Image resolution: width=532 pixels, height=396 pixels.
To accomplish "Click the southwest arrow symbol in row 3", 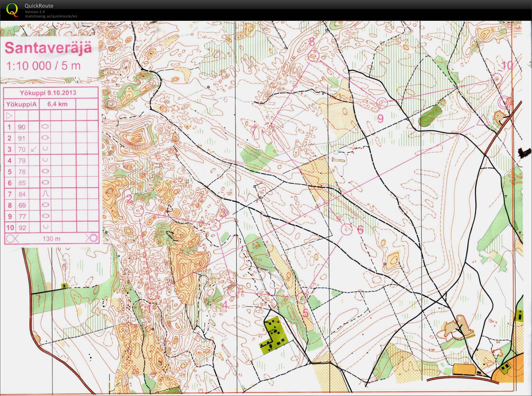I will [34, 149].
